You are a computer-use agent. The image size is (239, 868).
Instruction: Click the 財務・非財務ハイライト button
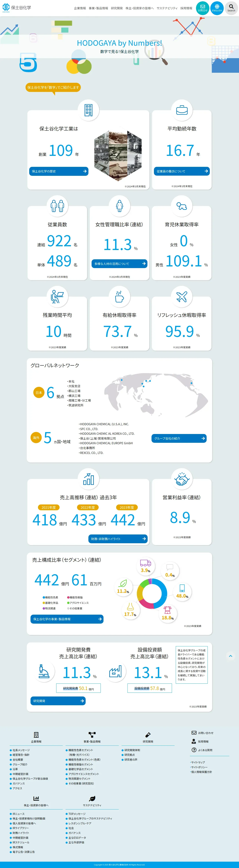(x=118, y=539)
